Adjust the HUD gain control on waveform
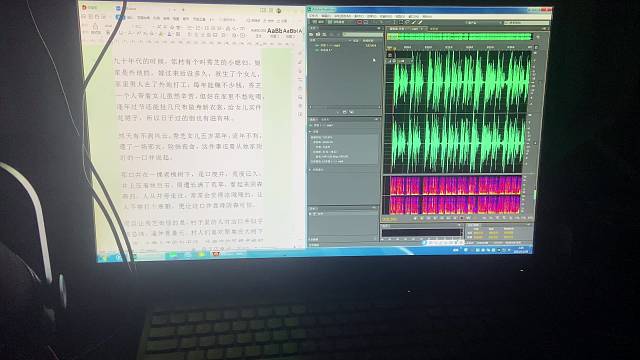Image resolution: width=640 pixels, height=360 pixels. [400, 61]
